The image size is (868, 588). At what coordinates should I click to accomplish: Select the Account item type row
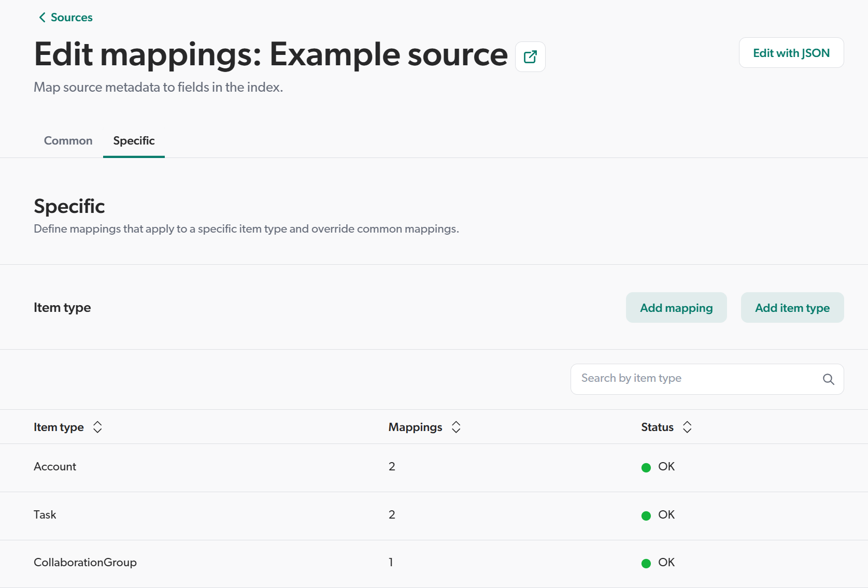[x=434, y=468]
